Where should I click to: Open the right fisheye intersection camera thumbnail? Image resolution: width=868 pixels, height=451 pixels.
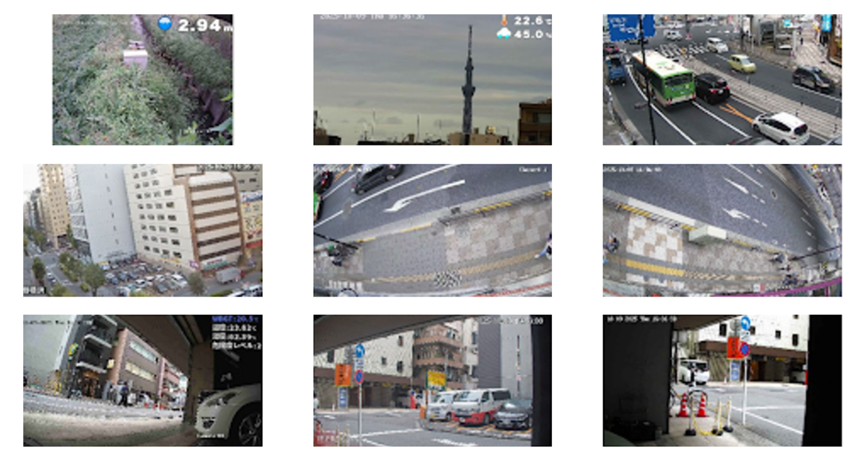pyautogui.click(x=721, y=229)
